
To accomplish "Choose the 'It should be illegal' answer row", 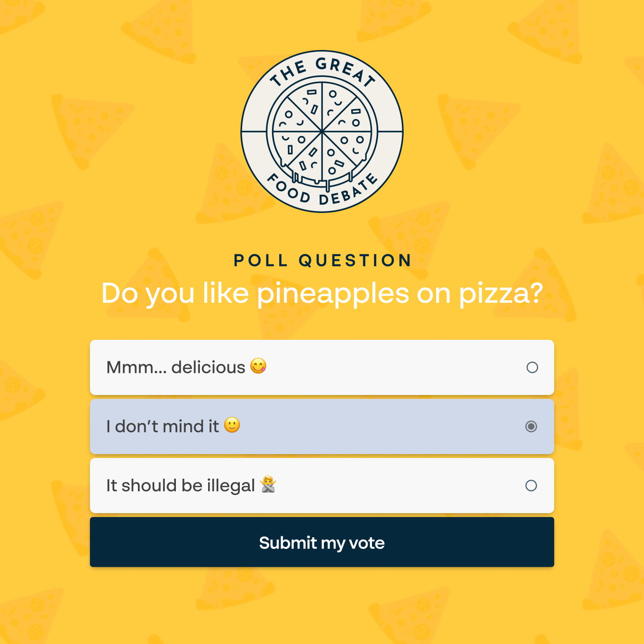I will 322,485.
